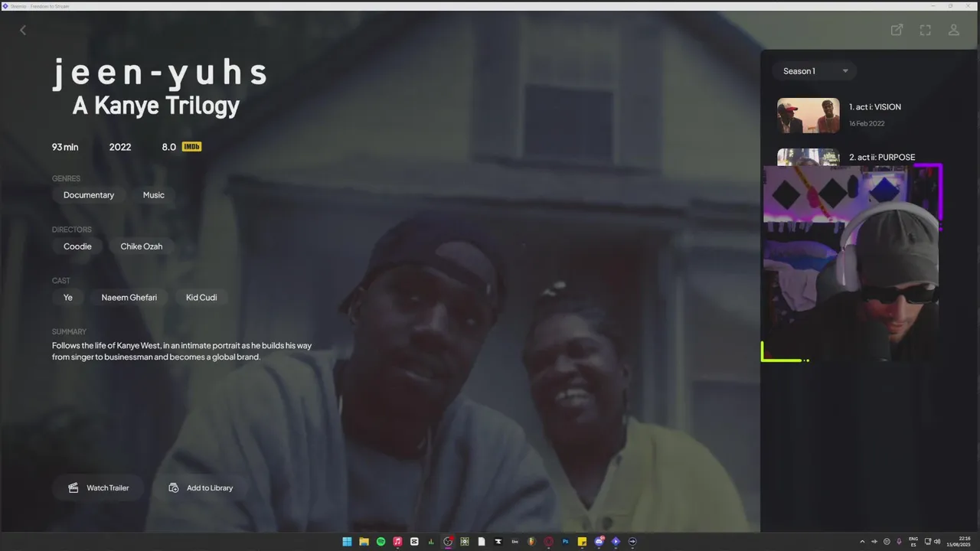980x551 pixels.
Task: Open File Explorer from taskbar
Action: coord(364,542)
